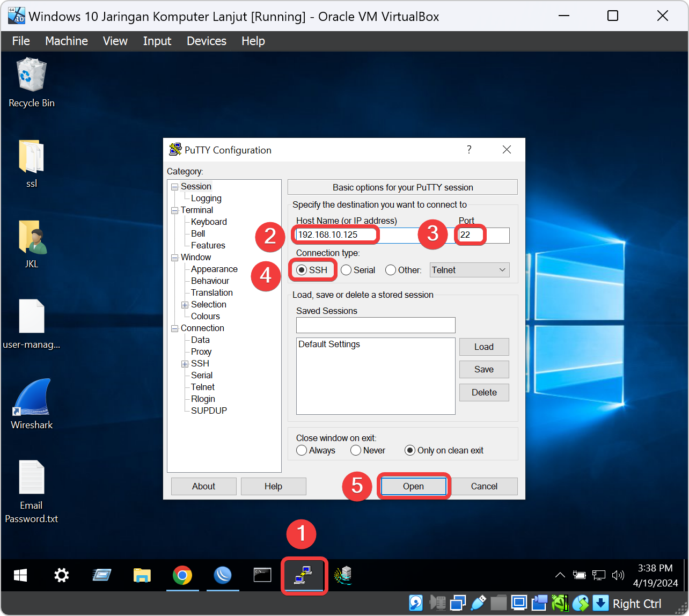The height and width of the screenshot is (616, 689).
Task: Open File Explorer from the taskbar
Action: tap(142, 576)
